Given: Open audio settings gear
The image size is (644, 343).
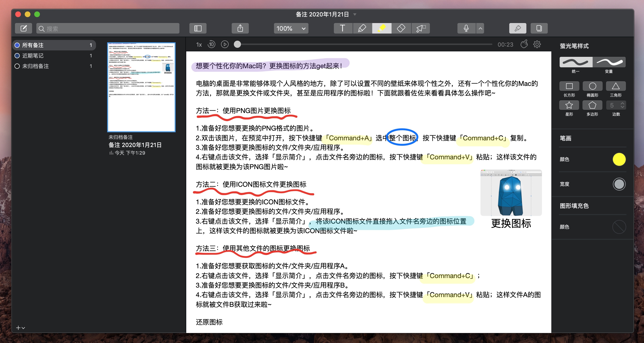Looking at the screenshot, I should [537, 44].
